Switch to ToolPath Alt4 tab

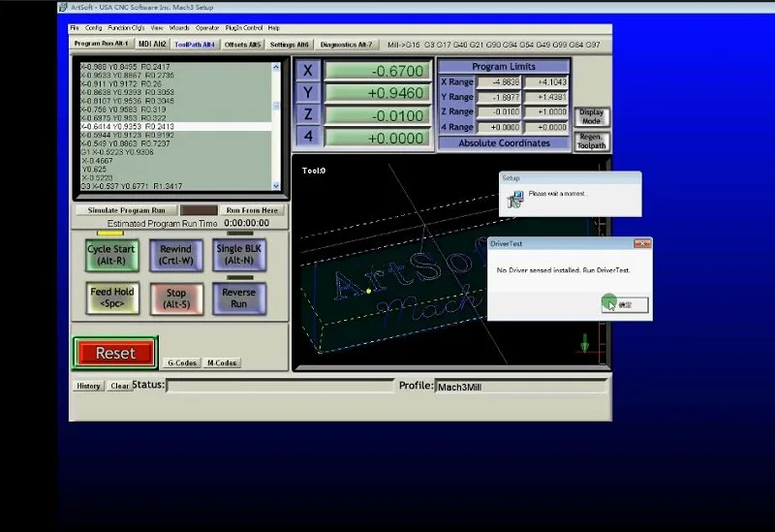click(195, 45)
